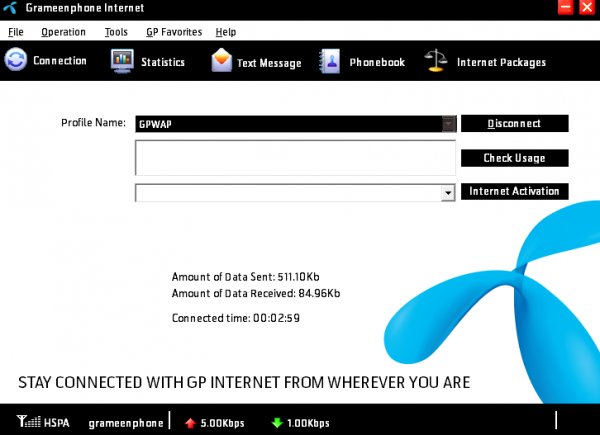Open the File menu
The image size is (600, 435).
[16, 32]
